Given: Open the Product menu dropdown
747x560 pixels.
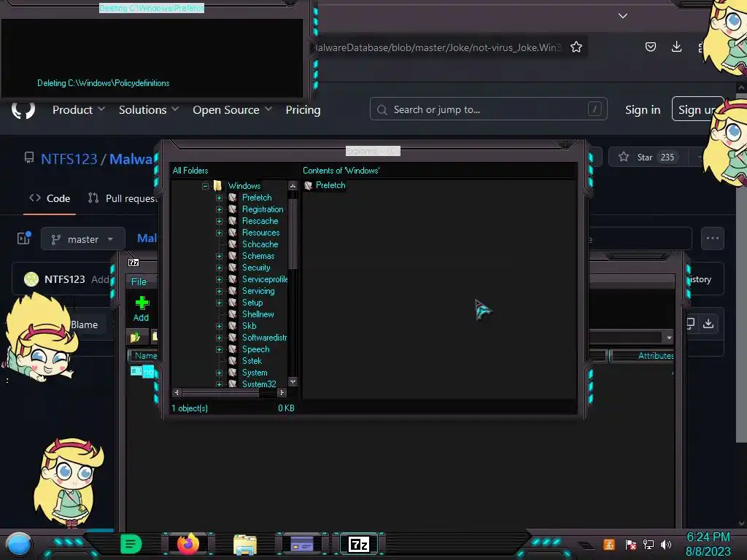Looking at the screenshot, I should point(79,110).
